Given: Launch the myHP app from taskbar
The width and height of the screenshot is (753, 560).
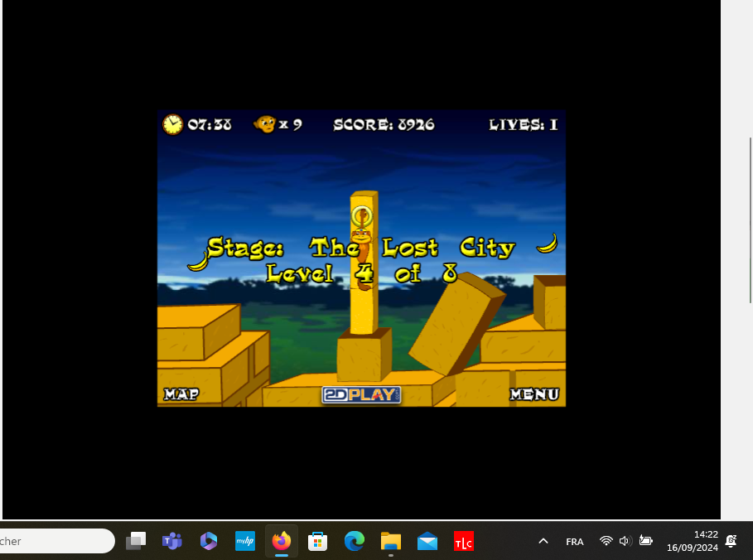Looking at the screenshot, I should click(245, 541).
